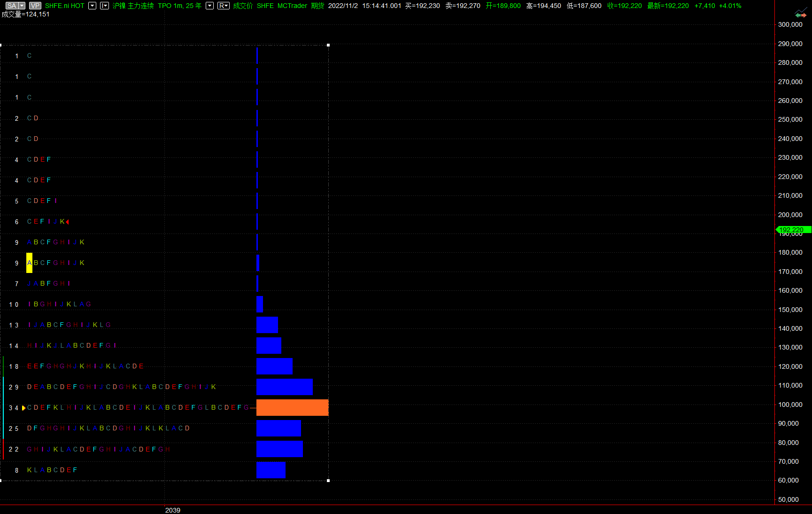
Task: Click the red arrow after letter K
Action: tap(67, 222)
